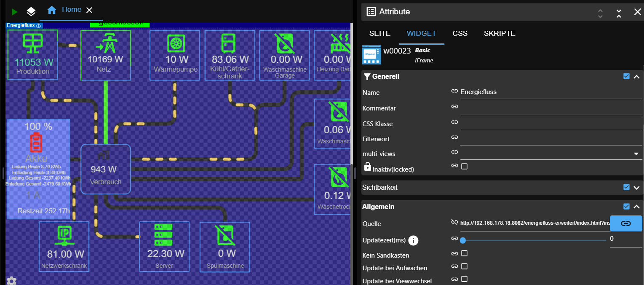Toggle the Kein Sandkasten checkbox
644x285 pixels.
464,253
